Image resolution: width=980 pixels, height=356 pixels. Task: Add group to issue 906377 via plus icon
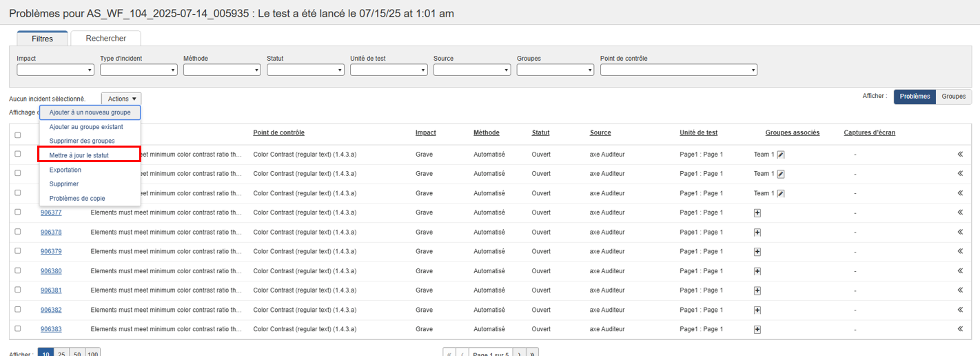(757, 213)
